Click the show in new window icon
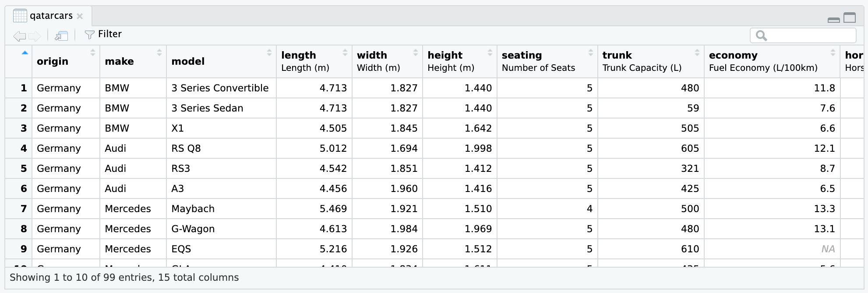This screenshot has height=293, width=868. [x=61, y=36]
